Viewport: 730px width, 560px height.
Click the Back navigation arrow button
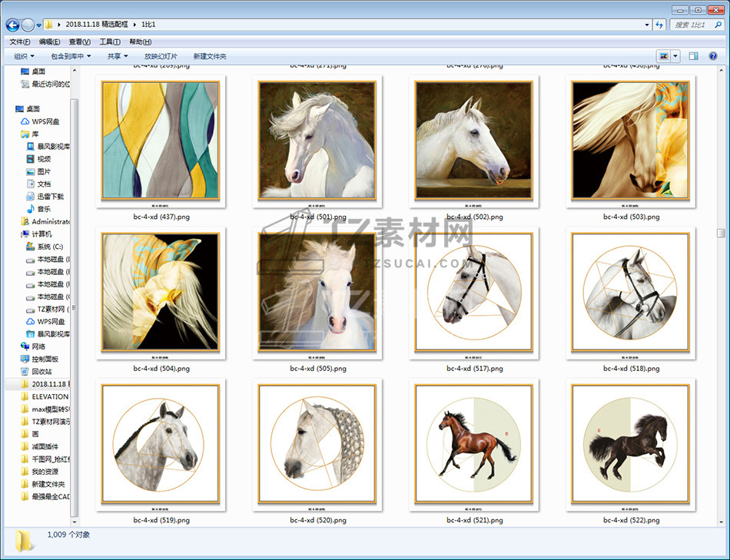(12, 25)
